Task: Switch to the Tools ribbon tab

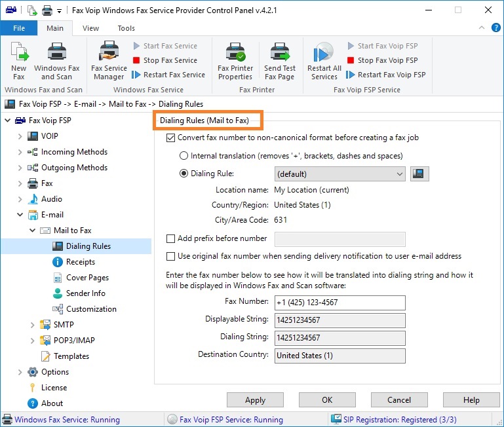Action: [126, 28]
